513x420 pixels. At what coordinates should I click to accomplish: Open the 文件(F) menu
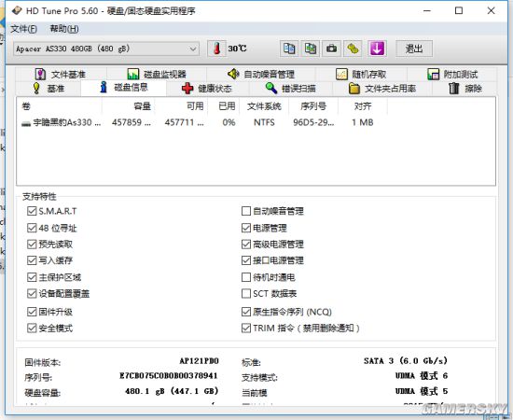pyautogui.click(x=24, y=29)
